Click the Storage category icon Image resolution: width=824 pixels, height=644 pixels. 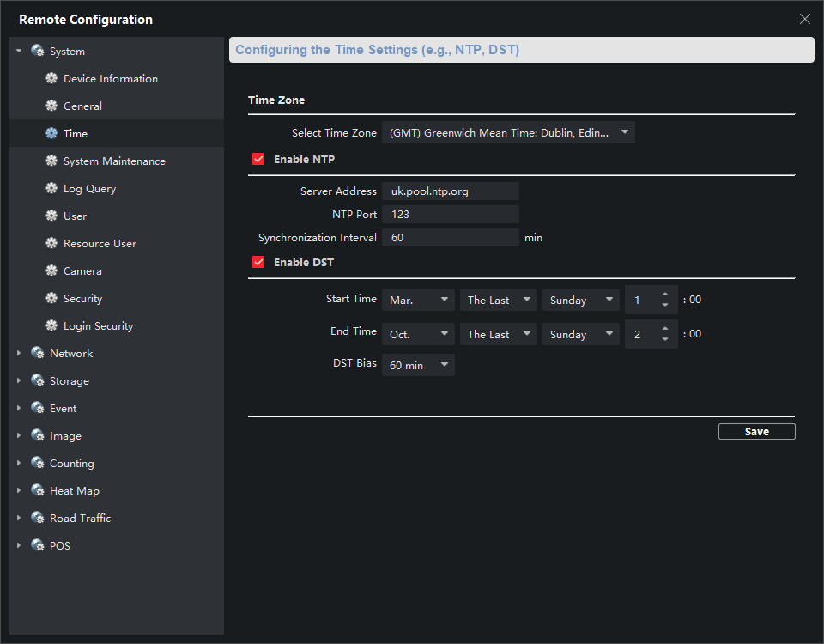click(x=38, y=381)
